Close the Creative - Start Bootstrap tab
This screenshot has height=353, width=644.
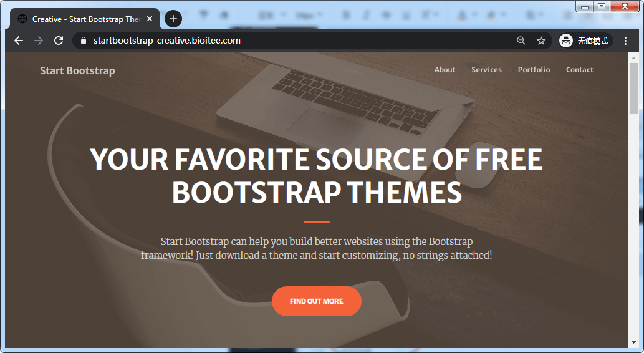tap(150, 19)
